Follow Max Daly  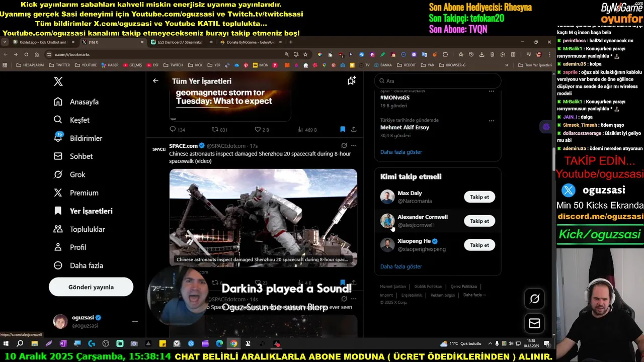(479, 197)
